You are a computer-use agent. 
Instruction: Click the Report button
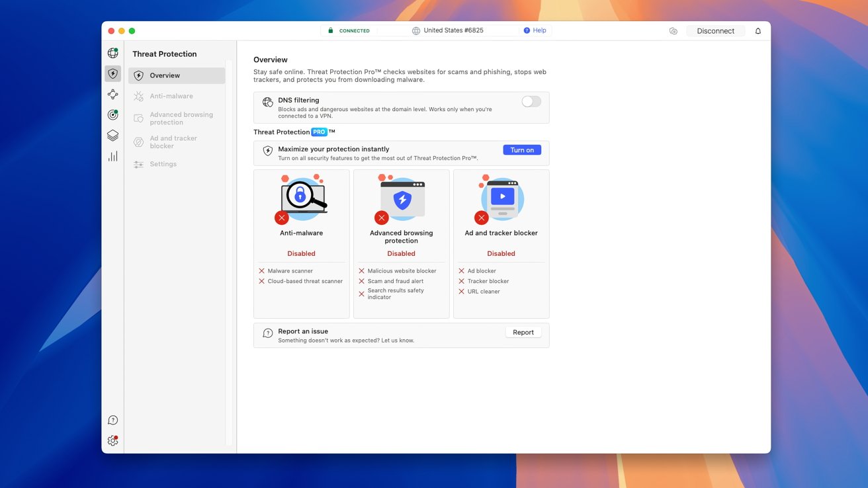pos(523,333)
